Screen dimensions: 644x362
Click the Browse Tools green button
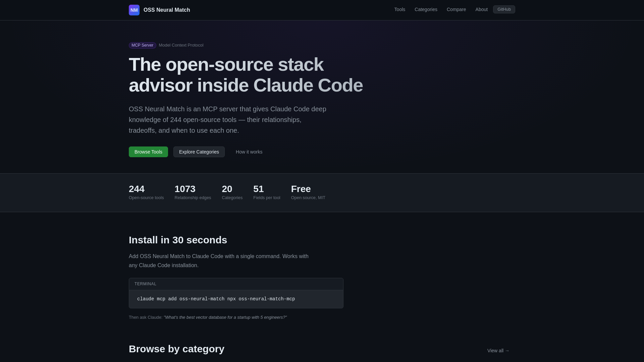coord(148,152)
